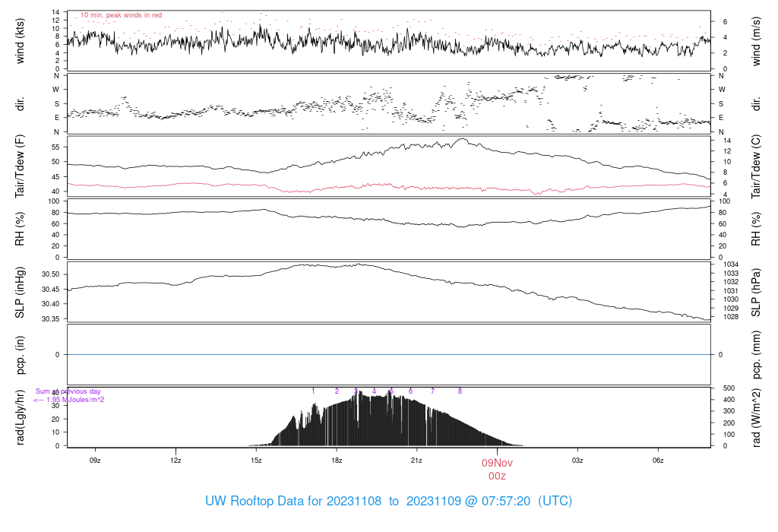778x532 pixels.
Task: Click purple hour marker '6' in radiation panel
Action: click(x=410, y=391)
